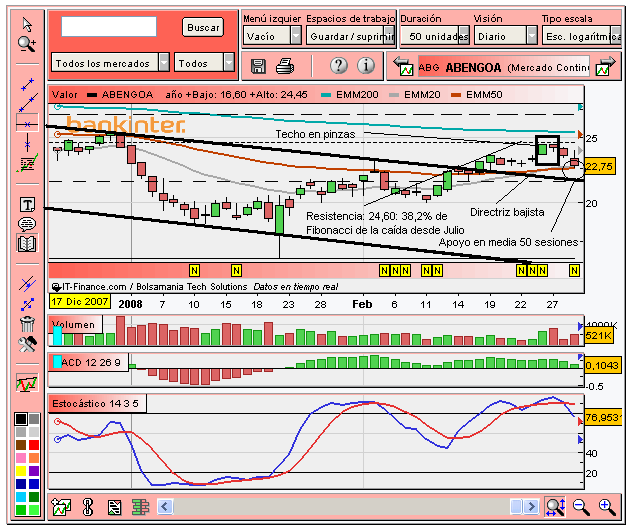The image size is (631, 529).
Task: Open the hammer and wrench settings tool
Action: (x=27, y=344)
